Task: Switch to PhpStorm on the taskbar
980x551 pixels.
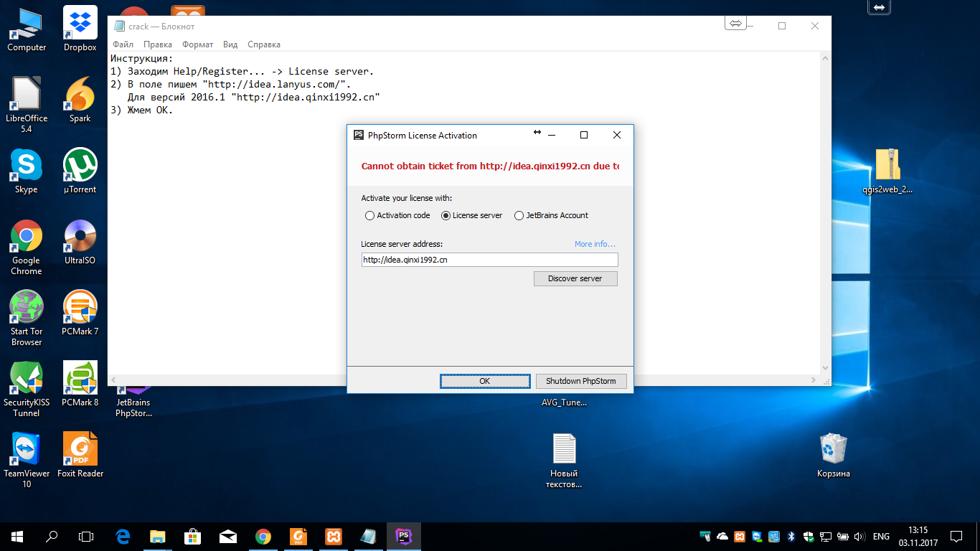Action: 404,536
